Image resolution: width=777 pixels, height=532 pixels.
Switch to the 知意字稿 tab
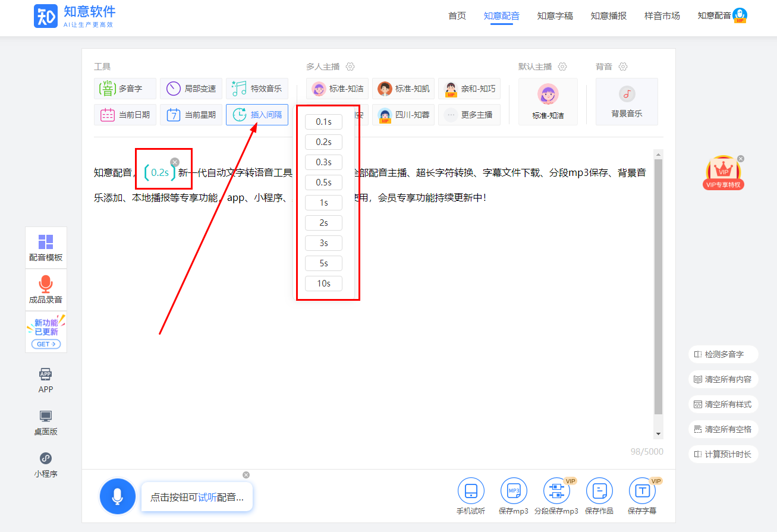point(555,16)
